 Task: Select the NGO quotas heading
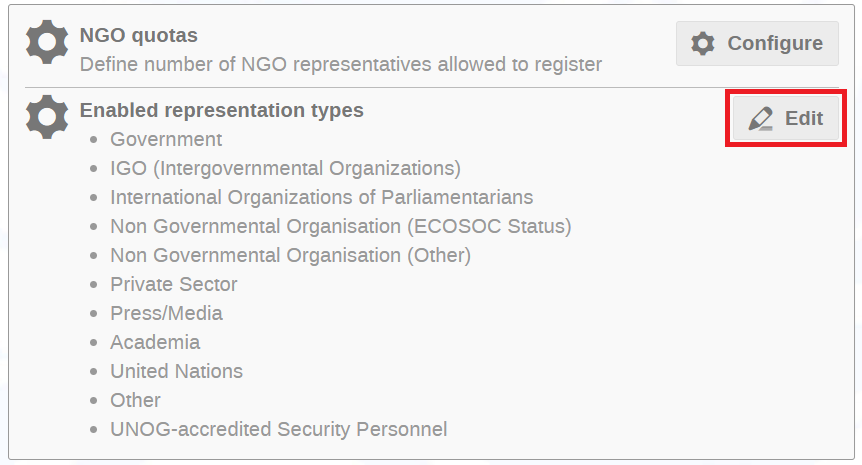[x=139, y=35]
